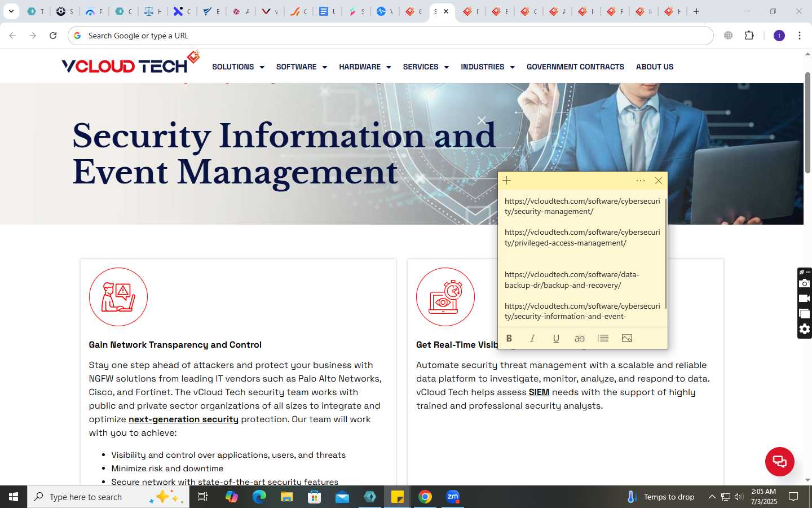
Task: Toggle strikethrough in the sticky note
Action: tap(580, 338)
